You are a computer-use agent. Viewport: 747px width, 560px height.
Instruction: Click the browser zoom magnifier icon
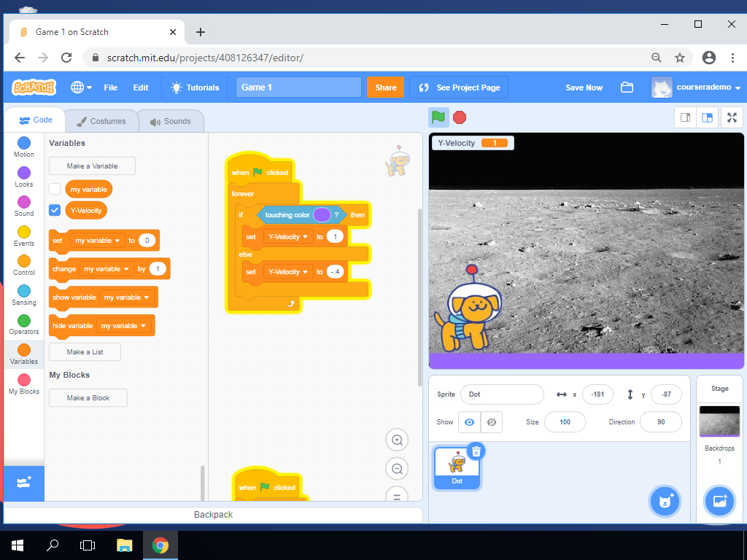click(x=657, y=58)
